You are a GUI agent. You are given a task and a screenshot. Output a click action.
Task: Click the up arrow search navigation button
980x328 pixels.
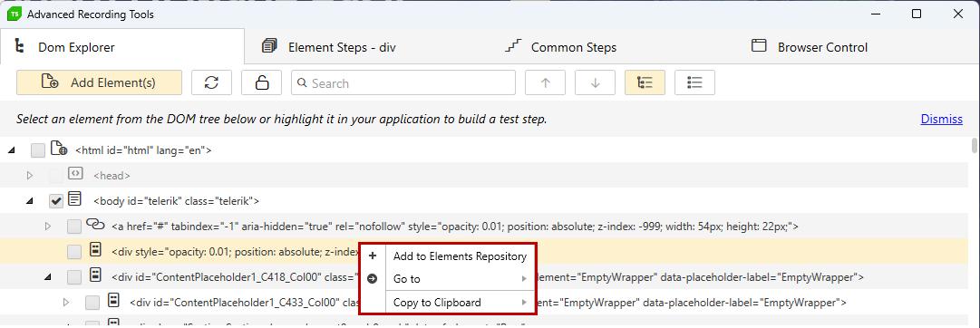(x=545, y=82)
